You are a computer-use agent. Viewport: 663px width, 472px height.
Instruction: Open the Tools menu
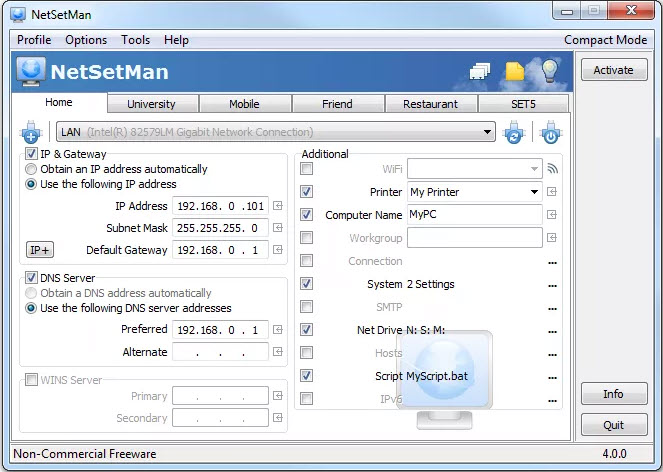tap(135, 40)
